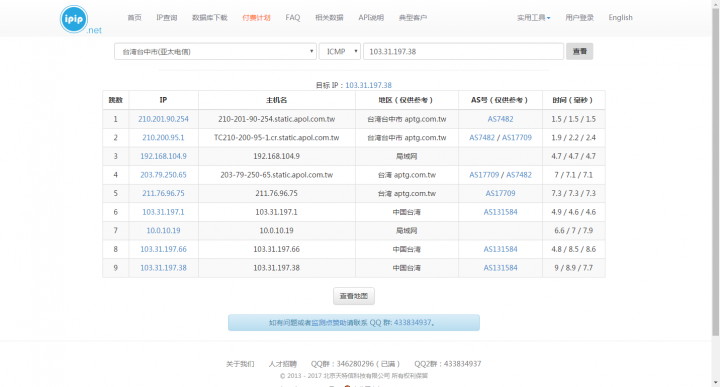Screen dimensions: 720x387
Task: Select the time value 6.6 / 7 / 7.9
Action: pyautogui.click(x=574, y=230)
